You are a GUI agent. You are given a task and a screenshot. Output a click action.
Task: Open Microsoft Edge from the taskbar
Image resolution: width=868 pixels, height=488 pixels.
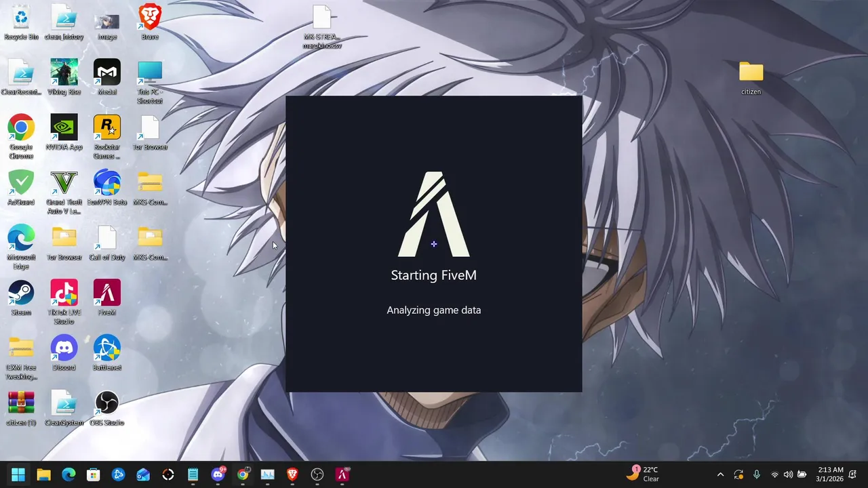[x=68, y=474]
